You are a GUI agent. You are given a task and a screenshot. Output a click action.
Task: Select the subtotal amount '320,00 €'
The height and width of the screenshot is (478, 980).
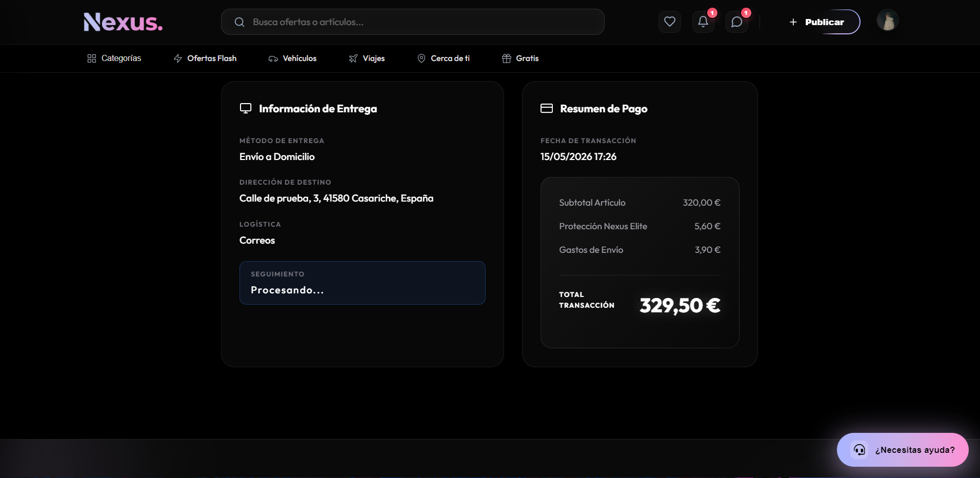coord(702,203)
